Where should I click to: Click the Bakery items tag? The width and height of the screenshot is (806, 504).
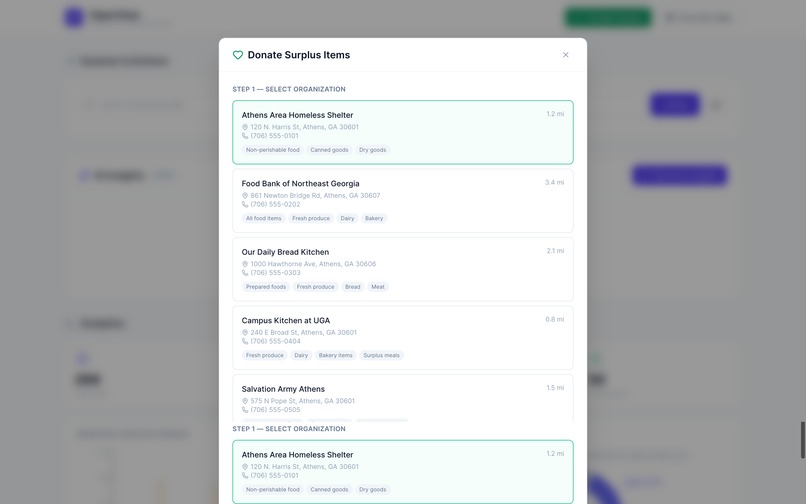pos(336,355)
